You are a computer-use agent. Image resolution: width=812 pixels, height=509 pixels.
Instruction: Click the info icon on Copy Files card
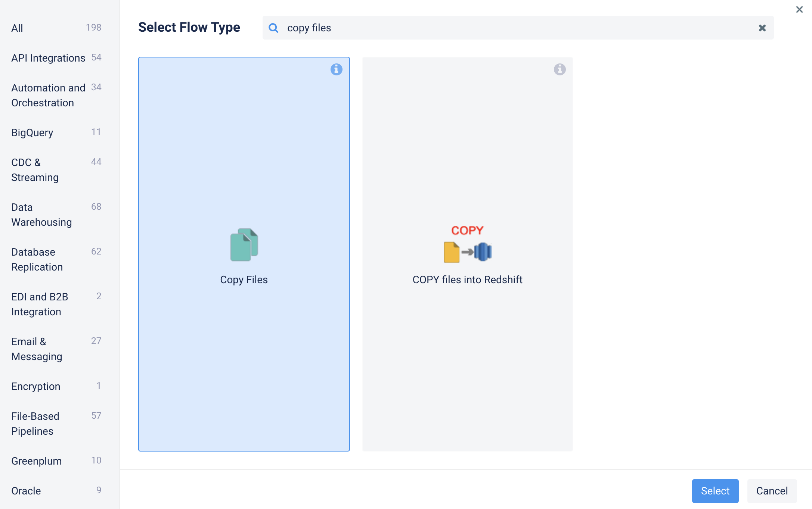336,69
